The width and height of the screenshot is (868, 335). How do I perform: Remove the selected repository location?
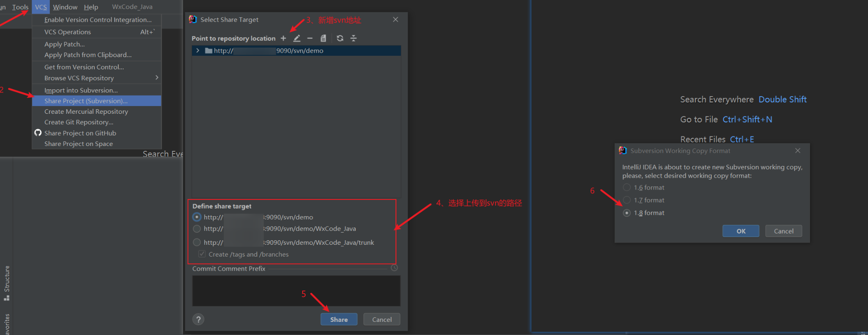coord(310,39)
